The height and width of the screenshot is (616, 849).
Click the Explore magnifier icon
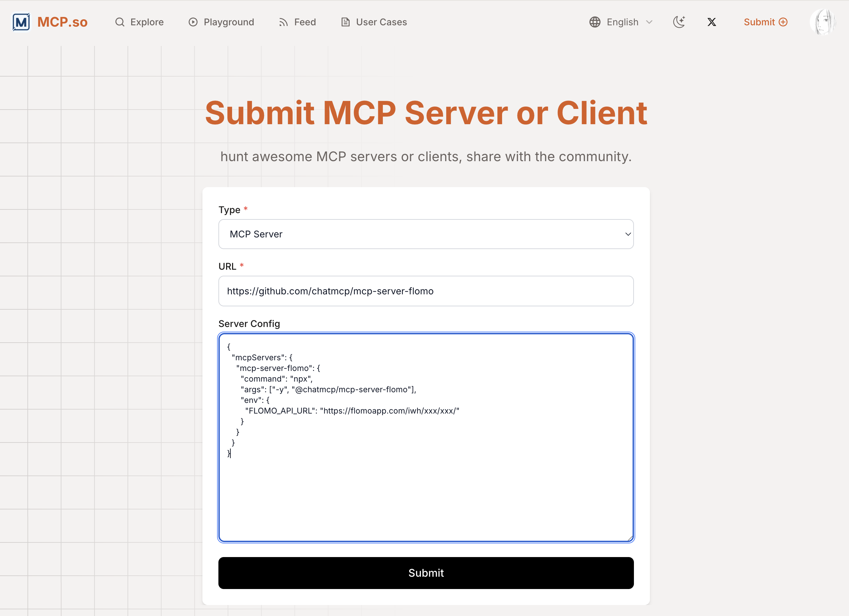tap(120, 22)
